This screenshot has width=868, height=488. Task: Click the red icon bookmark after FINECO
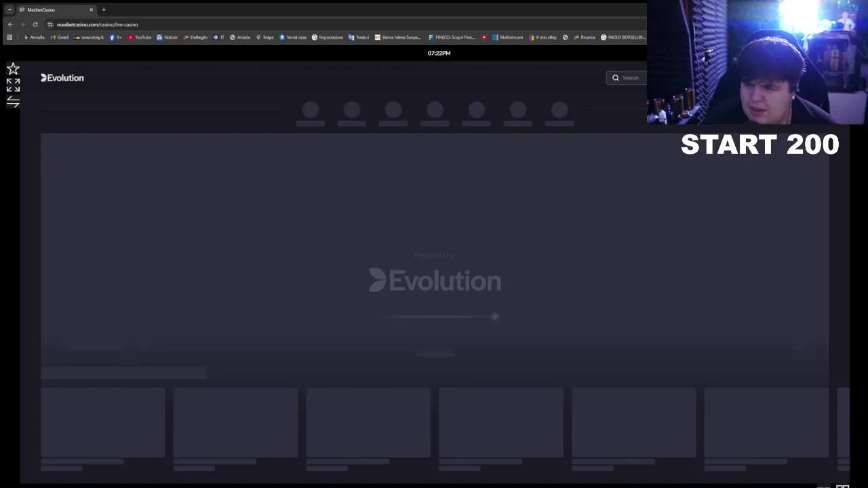484,37
